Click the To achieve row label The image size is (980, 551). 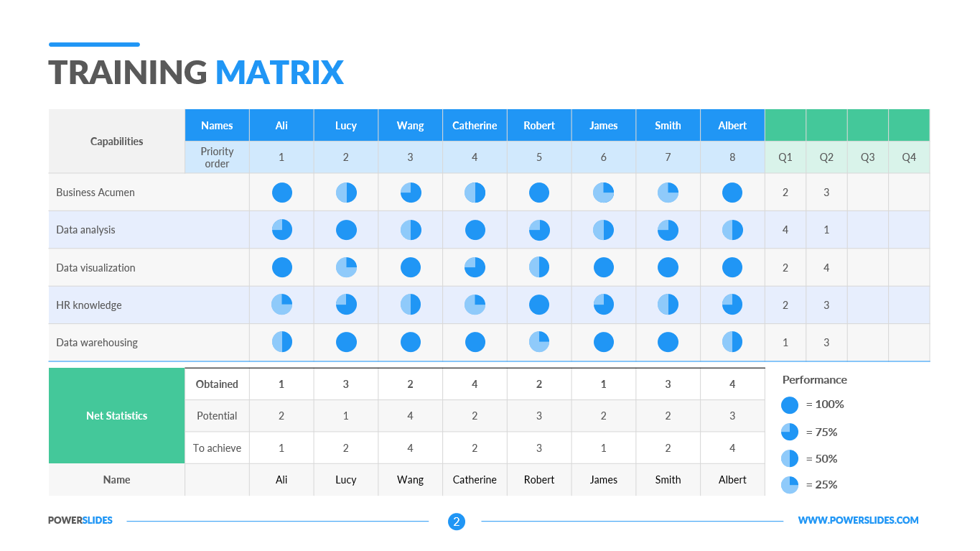click(217, 448)
